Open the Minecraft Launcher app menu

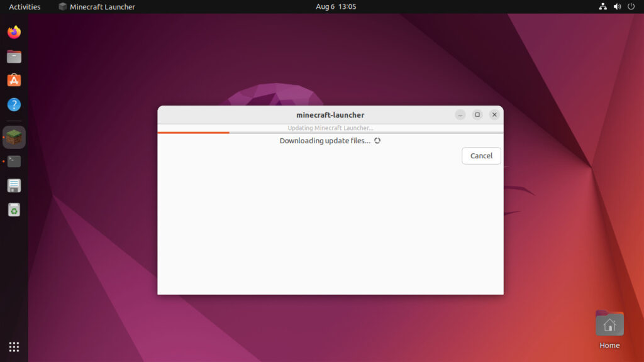click(x=97, y=7)
